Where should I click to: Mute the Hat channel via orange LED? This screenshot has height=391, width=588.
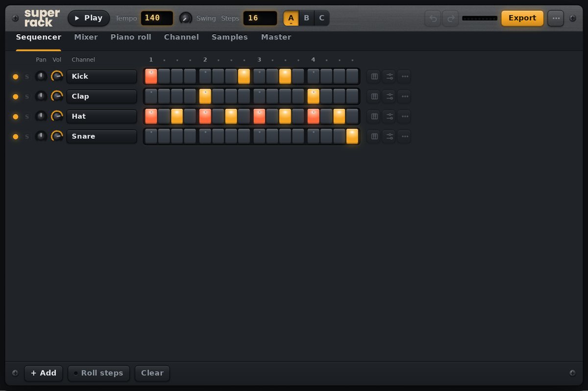pyautogui.click(x=16, y=117)
